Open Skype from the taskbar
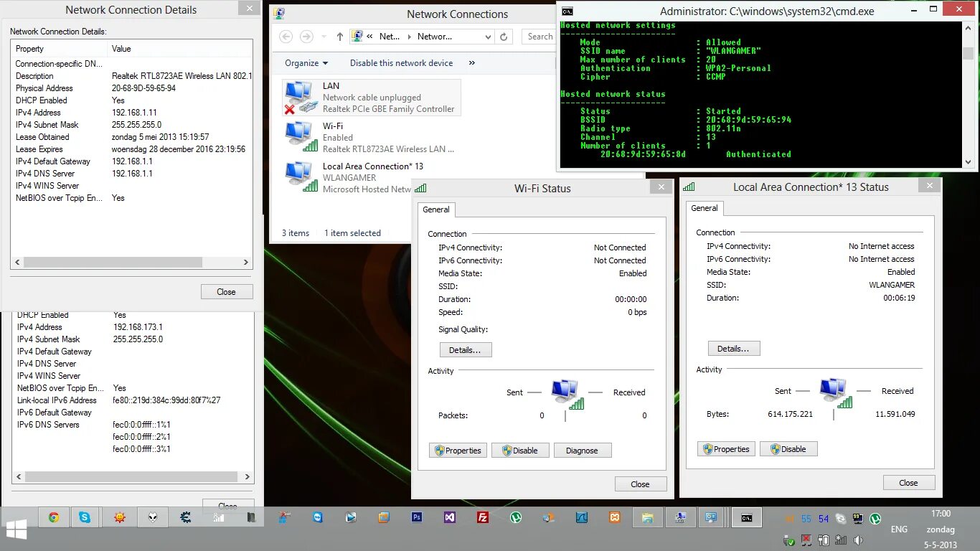Viewport: 980px width, 551px height. [85, 517]
